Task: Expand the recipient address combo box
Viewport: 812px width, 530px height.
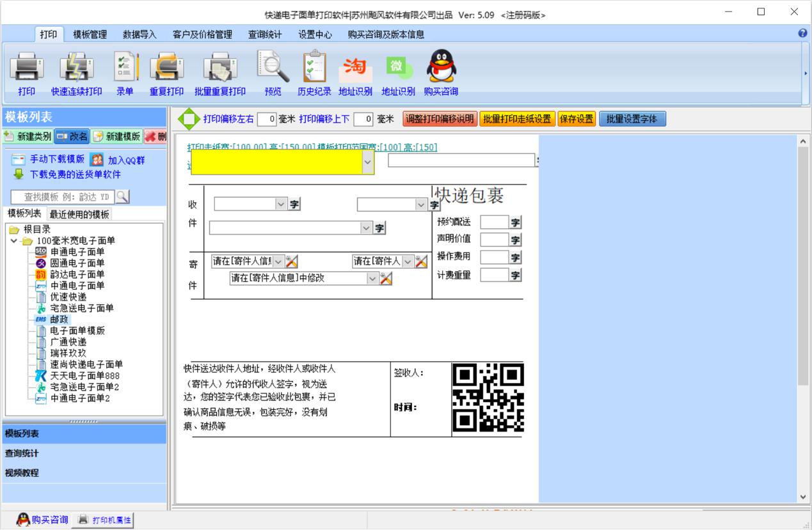Action: coord(366,228)
